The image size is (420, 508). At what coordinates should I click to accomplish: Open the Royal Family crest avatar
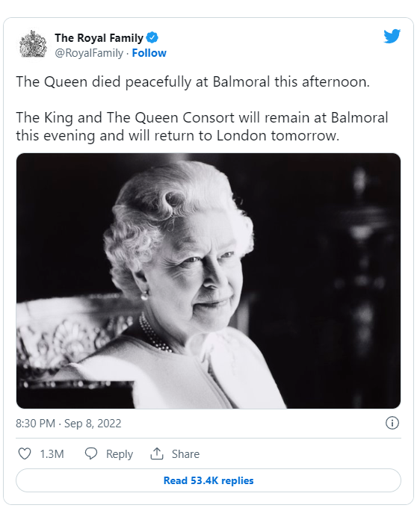pos(33,44)
